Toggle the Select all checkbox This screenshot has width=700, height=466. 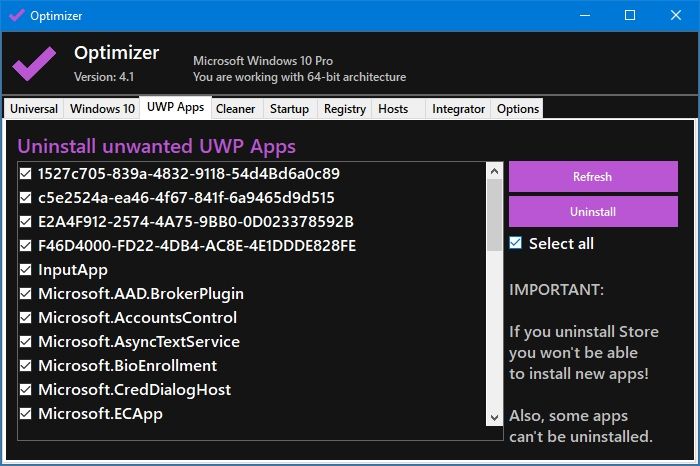tap(516, 243)
